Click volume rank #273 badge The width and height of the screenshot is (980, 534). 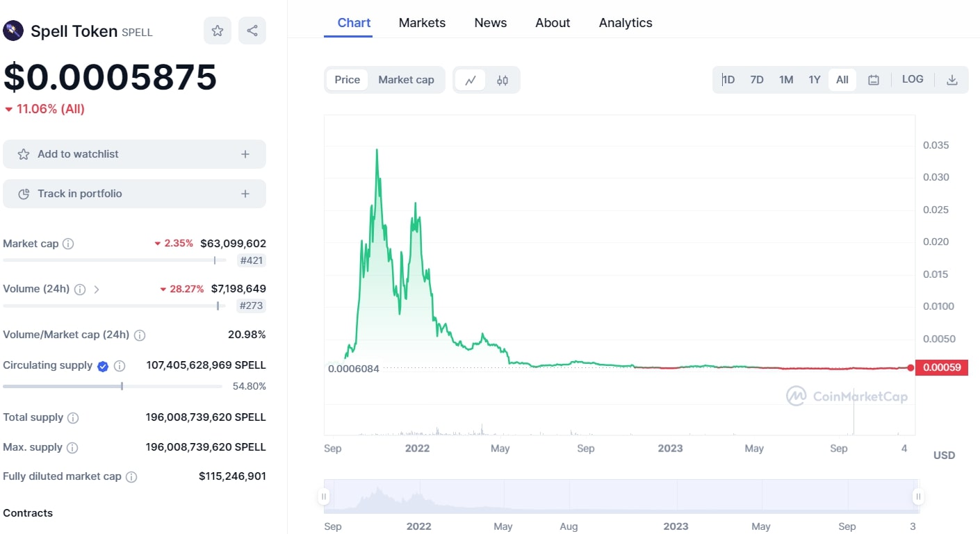click(x=252, y=306)
